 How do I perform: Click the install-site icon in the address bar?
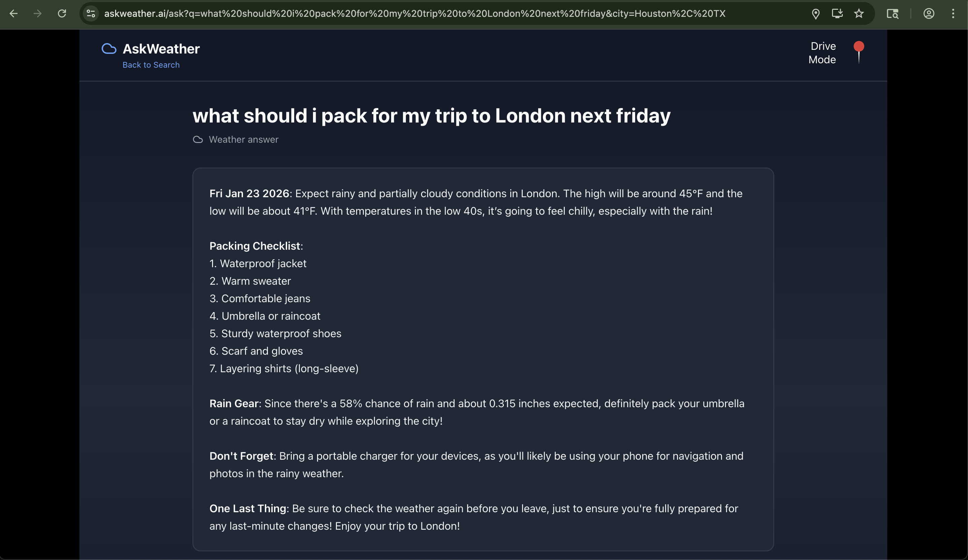[837, 13]
